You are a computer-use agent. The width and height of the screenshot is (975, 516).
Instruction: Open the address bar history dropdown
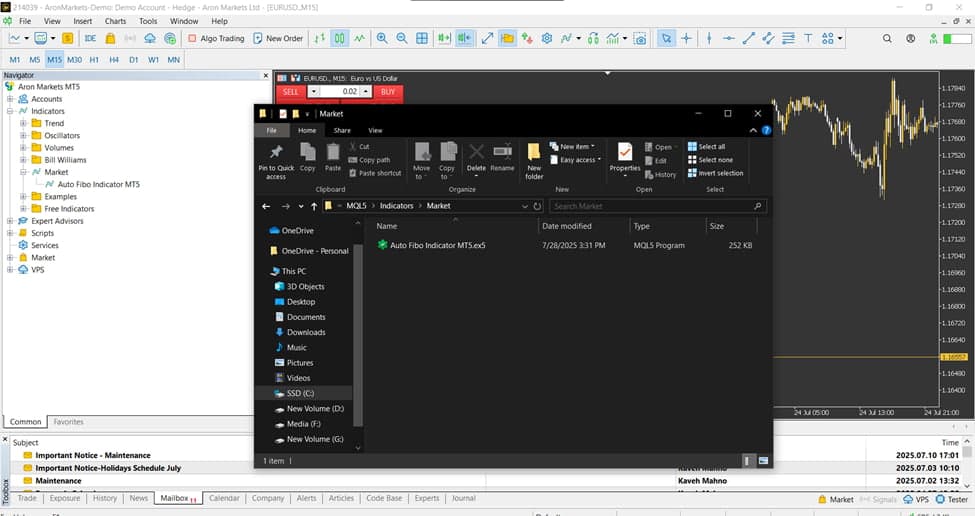525,206
